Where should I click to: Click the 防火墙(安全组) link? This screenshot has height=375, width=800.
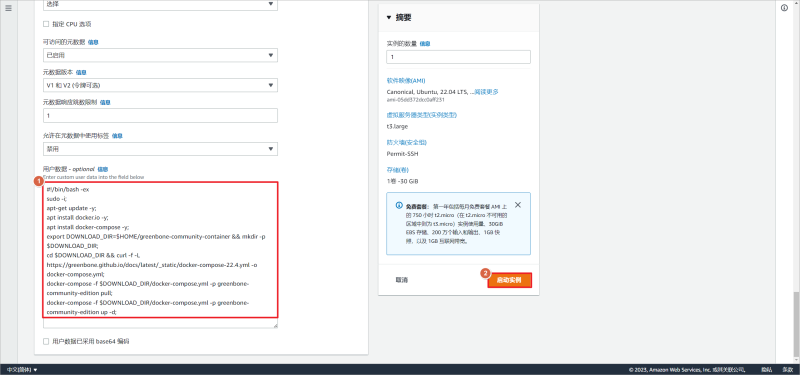point(407,142)
